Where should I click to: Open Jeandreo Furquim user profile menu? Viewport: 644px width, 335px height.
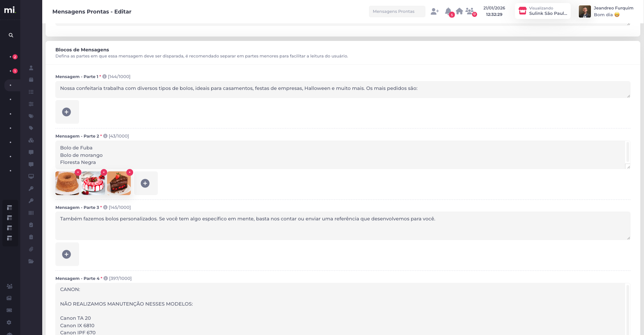pyautogui.click(x=606, y=11)
